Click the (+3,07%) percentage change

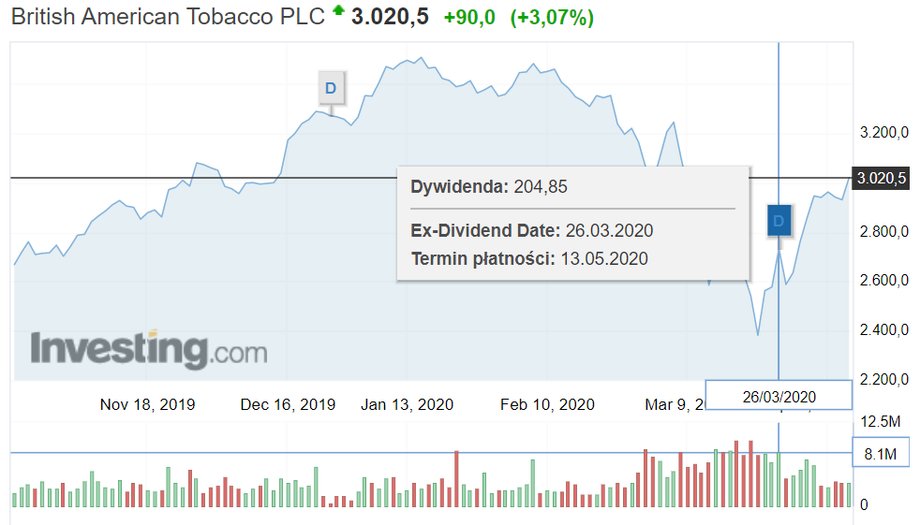(552, 17)
